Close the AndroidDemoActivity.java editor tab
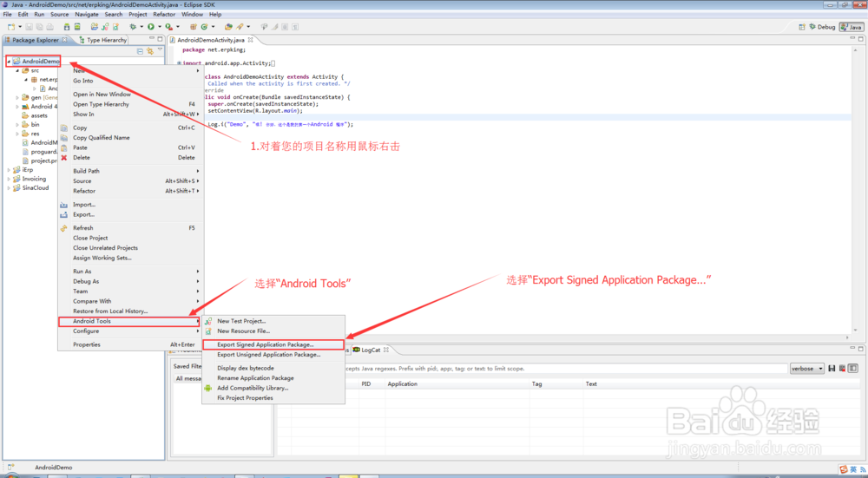Screen dimensions: 868x478 click(x=250, y=40)
